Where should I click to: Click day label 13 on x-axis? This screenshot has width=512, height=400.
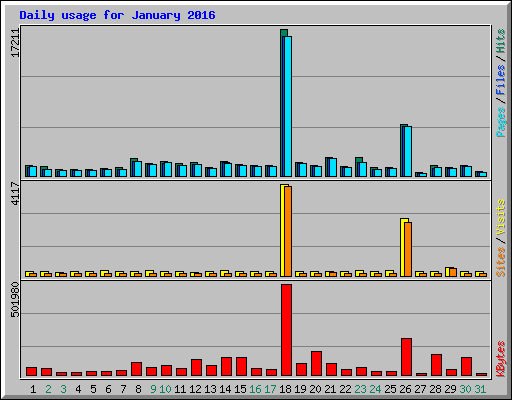pyautogui.click(x=210, y=389)
